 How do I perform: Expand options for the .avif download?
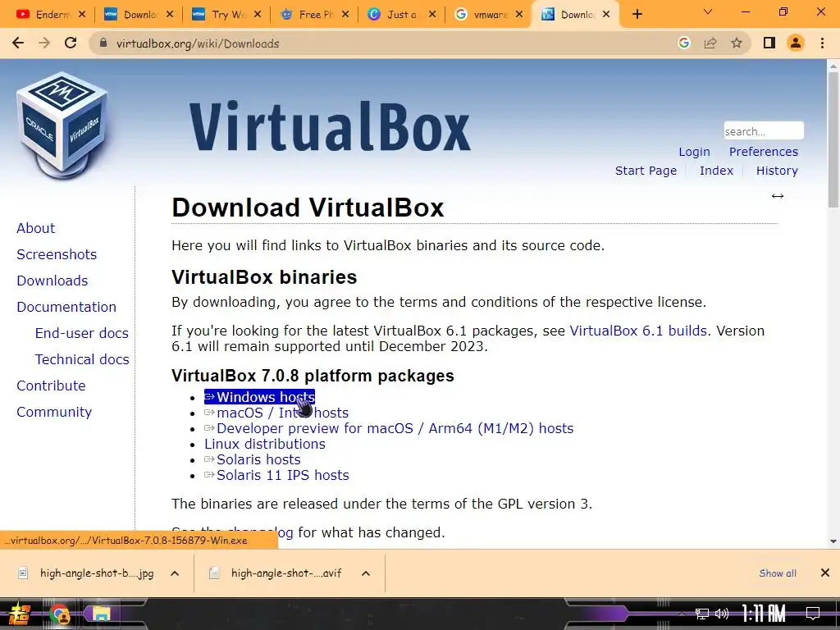tap(366, 573)
